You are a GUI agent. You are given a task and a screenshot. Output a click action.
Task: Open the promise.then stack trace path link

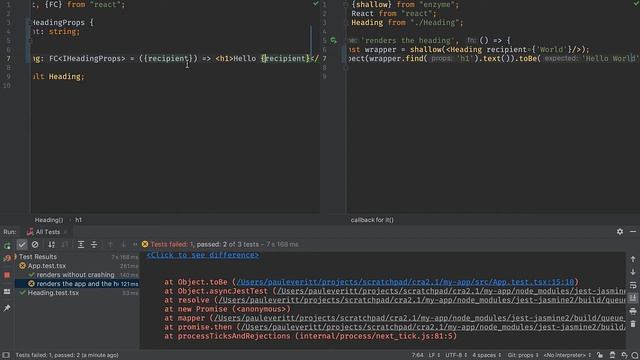pos(433,327)
